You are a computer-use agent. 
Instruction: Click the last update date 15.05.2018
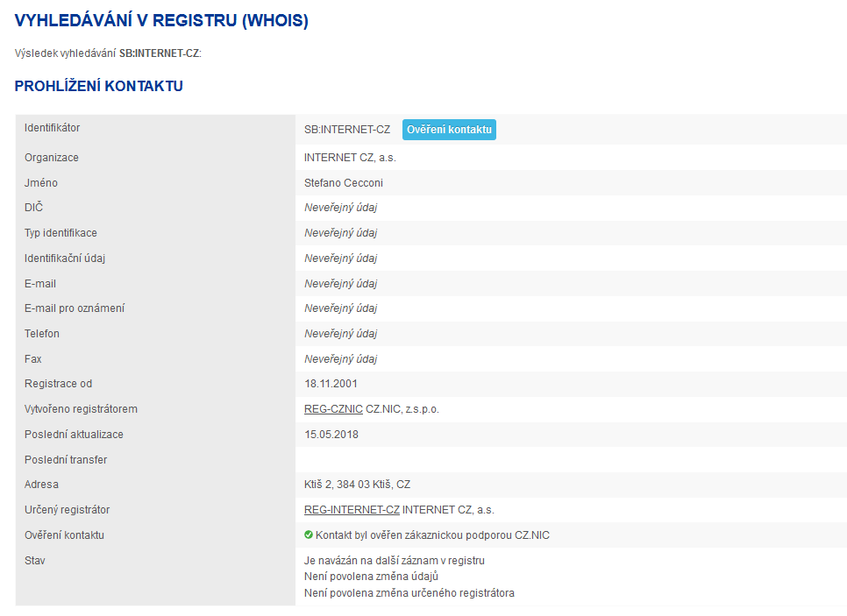(331, 435)
